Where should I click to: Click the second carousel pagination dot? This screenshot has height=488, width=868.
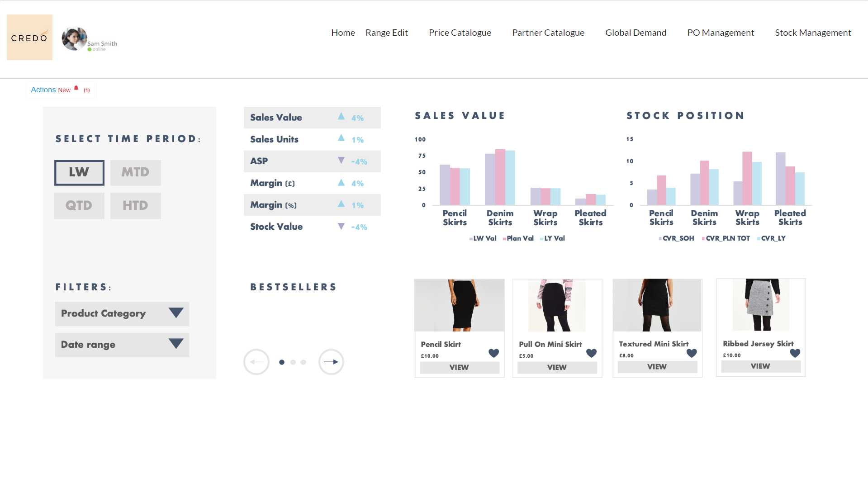(x=293, y=362)
